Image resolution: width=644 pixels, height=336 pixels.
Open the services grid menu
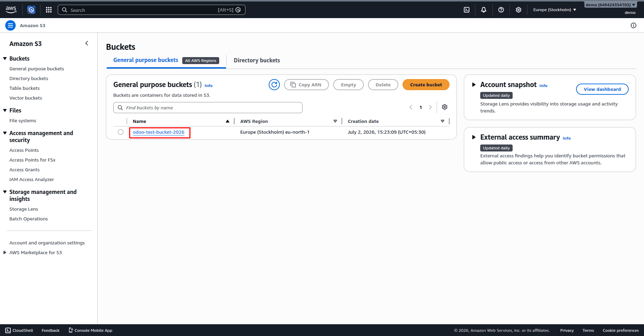(49, 10)
